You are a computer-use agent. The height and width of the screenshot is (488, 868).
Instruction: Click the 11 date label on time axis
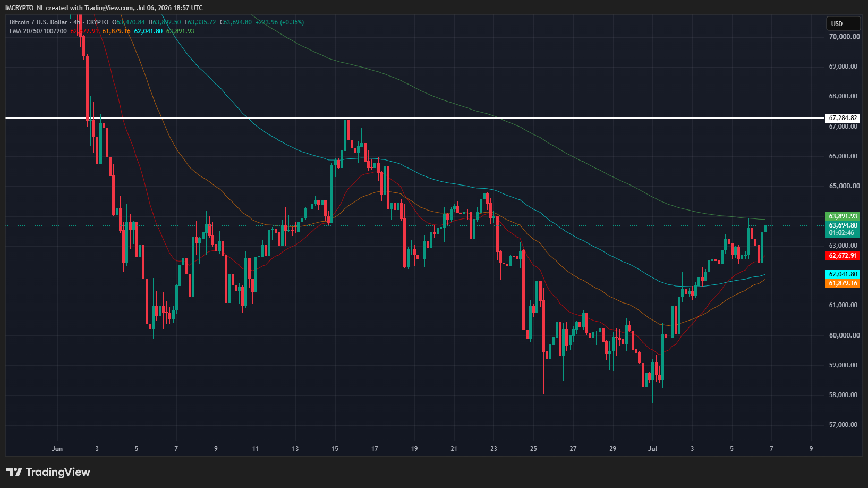pyautogui.click(x=256, y=449)
